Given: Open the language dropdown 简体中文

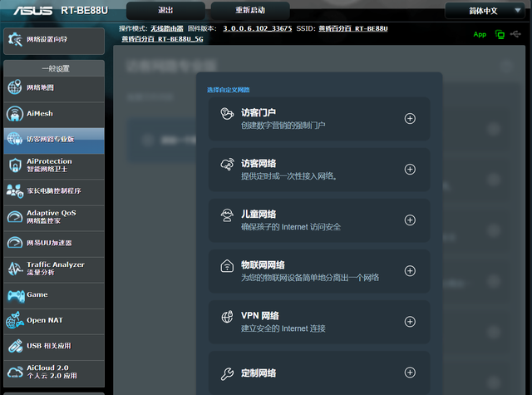Looking at the screenshot, I should coord(485,11).
